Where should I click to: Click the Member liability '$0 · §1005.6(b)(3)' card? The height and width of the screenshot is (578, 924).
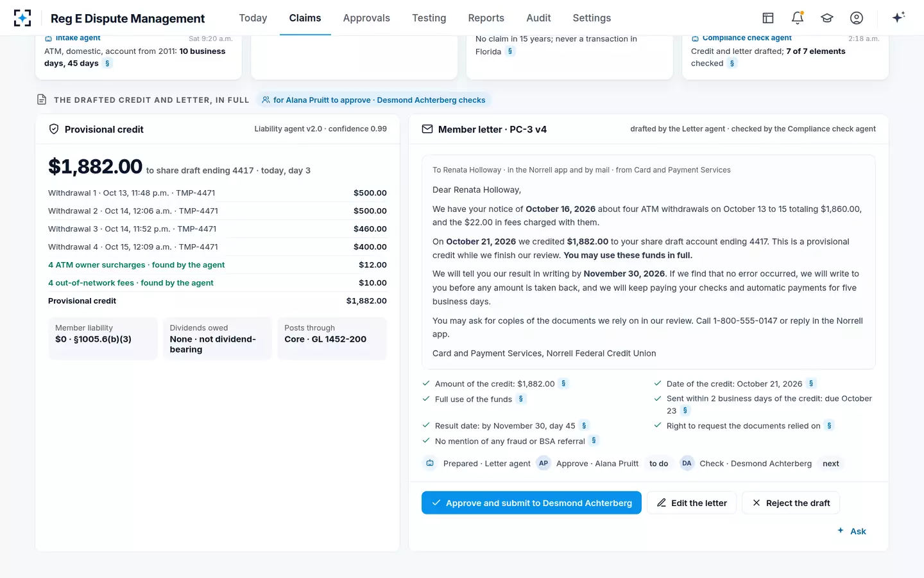[x=103, y=338]
